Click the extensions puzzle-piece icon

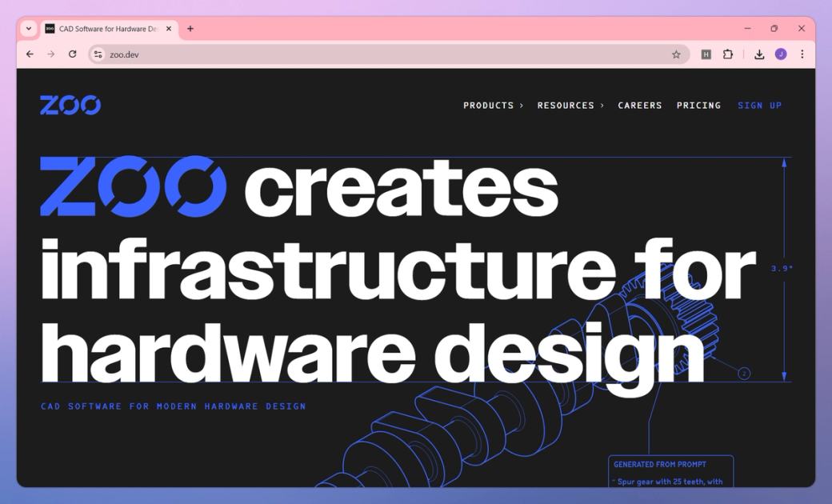[x=728, y=54]
